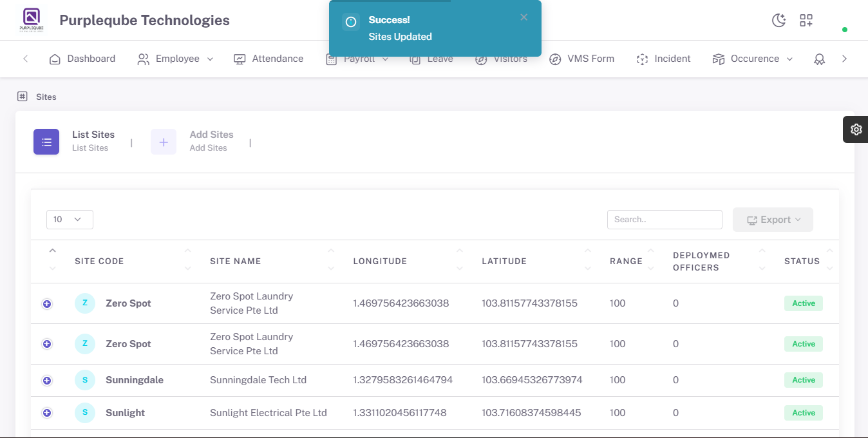Screen dimensions: 868x438
Task: Expand the Sunlight row details
Action: pyautogui.click(x=47, y=413)
